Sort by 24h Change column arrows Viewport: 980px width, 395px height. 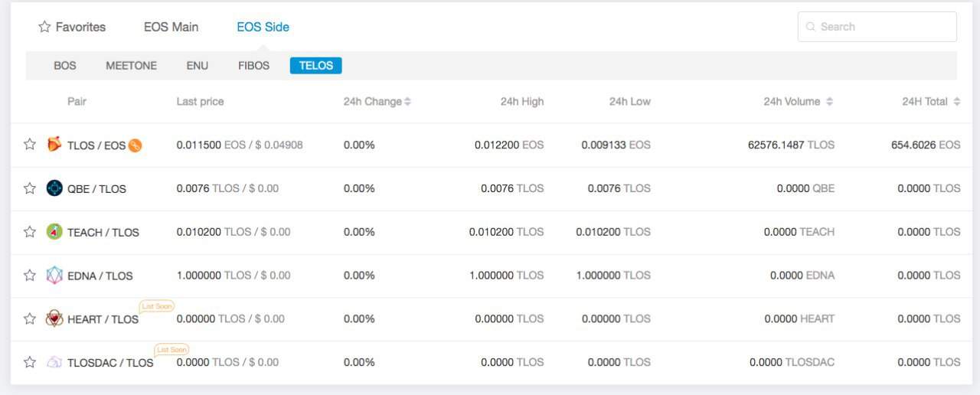point(408,102)
